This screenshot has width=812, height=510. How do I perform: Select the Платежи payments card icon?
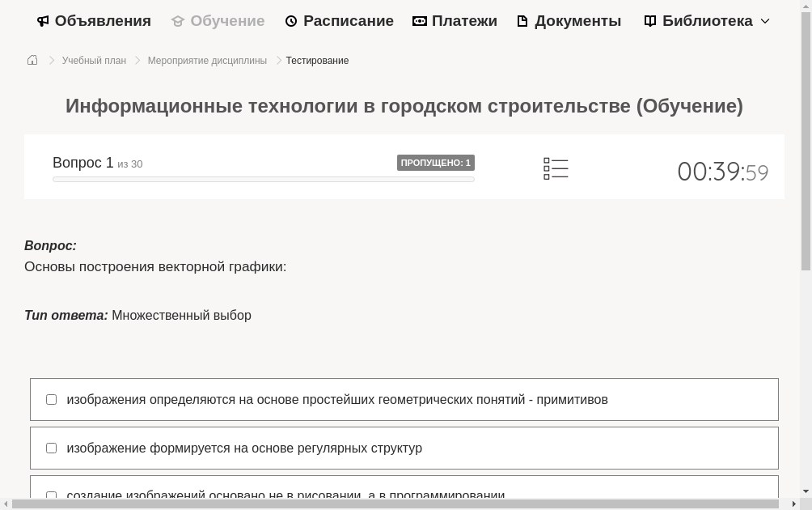point(420,20)
